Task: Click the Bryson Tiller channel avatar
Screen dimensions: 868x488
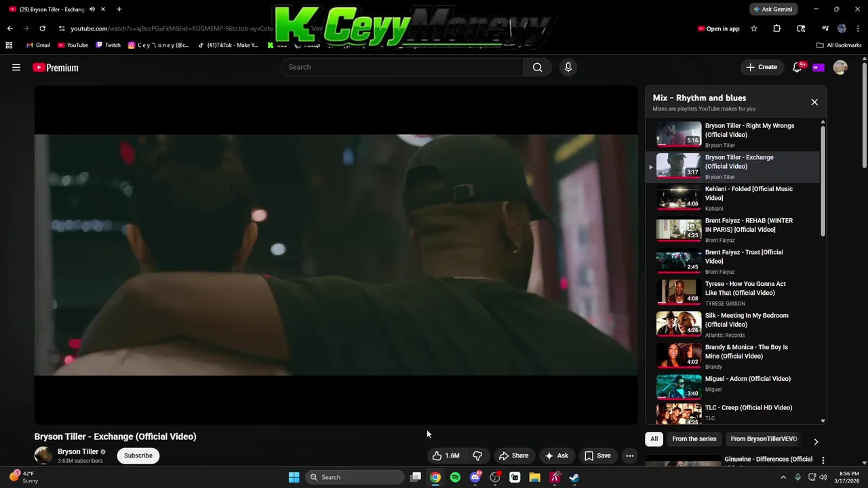Action: tap(43, 455)
